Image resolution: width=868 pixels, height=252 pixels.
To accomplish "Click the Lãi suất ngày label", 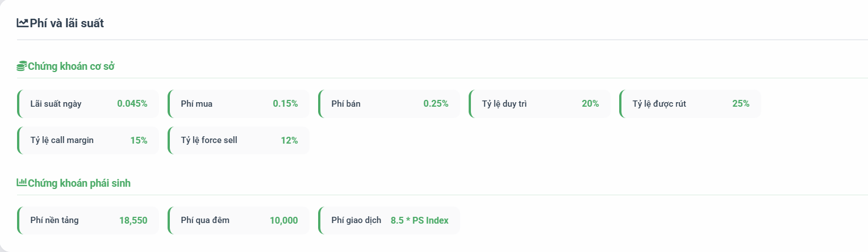I will tap(56, 104).
